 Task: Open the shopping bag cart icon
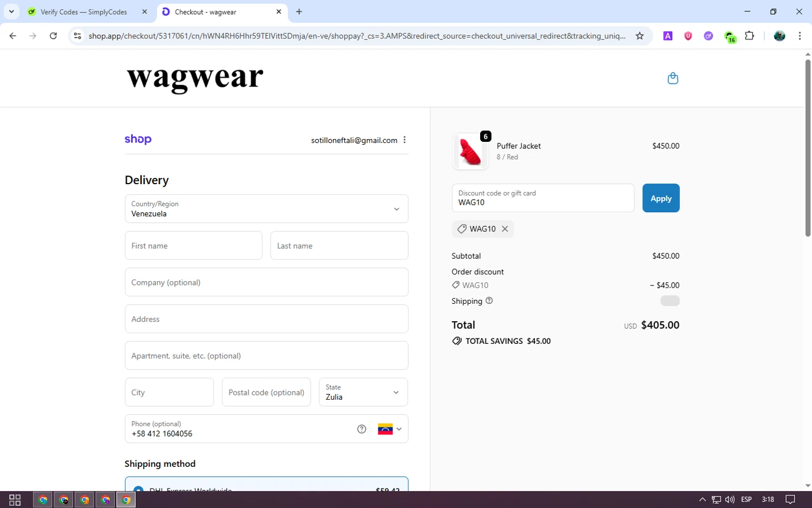click(x=673, y=79)
